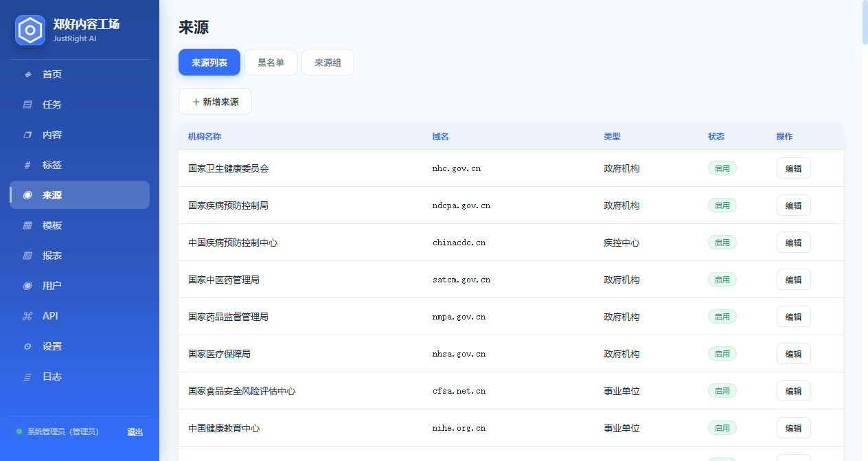Click the 系统管理员（管理员）user label
Screen dimensions: 868x461
(x=63, y=431)
